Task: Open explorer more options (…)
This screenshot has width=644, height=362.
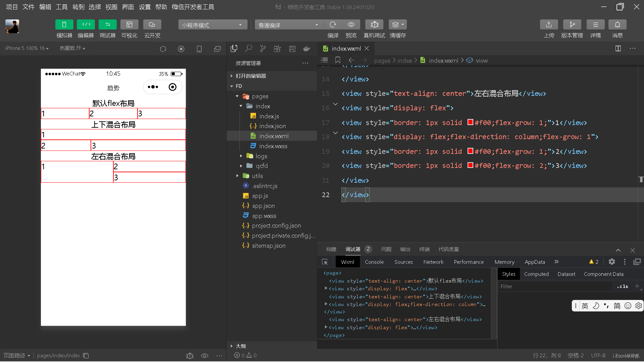Action: click(305, 63)
